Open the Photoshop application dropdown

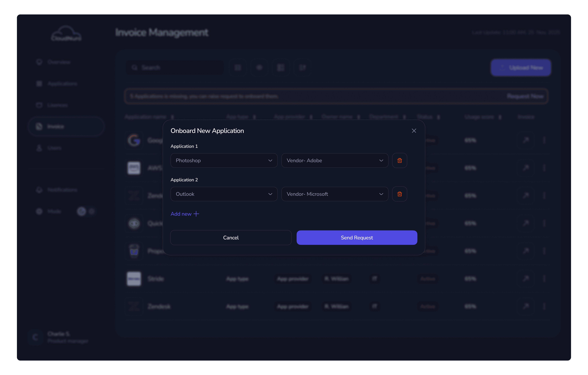[224, 161]
